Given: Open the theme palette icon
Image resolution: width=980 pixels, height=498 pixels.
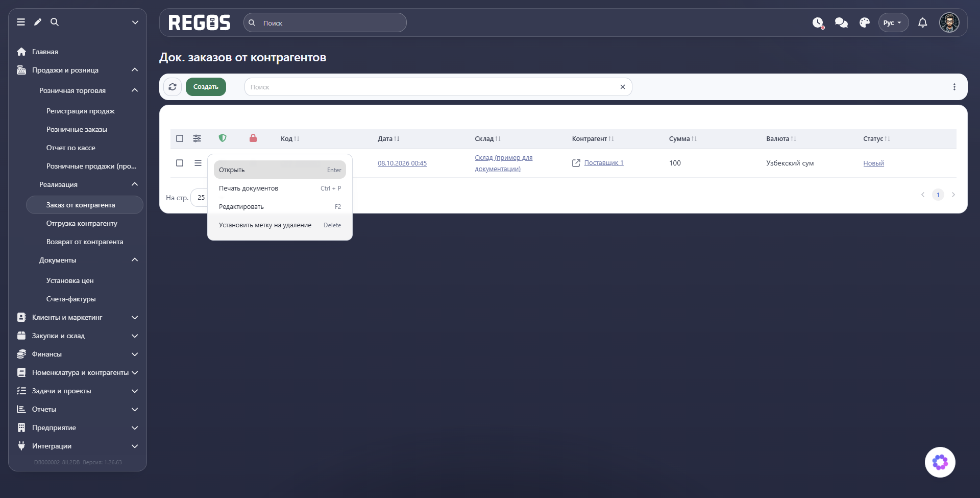Looking at the screenshot, I should coord(865,22).
